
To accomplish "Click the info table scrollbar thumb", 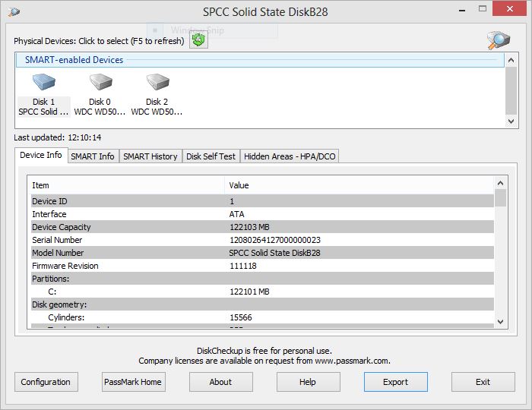I will coord(500,198).
